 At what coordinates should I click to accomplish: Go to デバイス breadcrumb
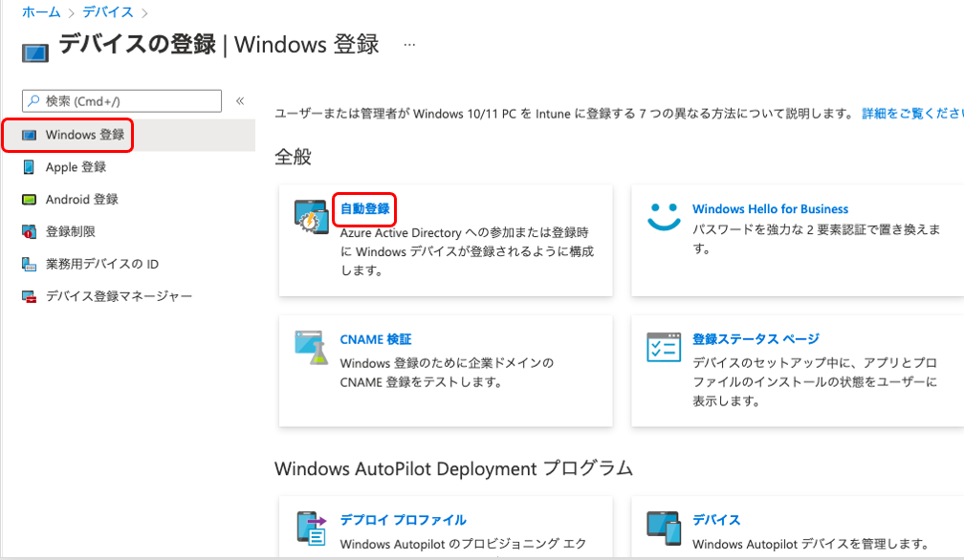(107, 11)
